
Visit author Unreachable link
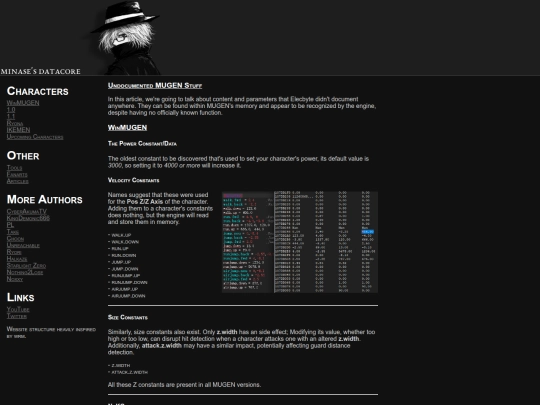tap(23, 245)
